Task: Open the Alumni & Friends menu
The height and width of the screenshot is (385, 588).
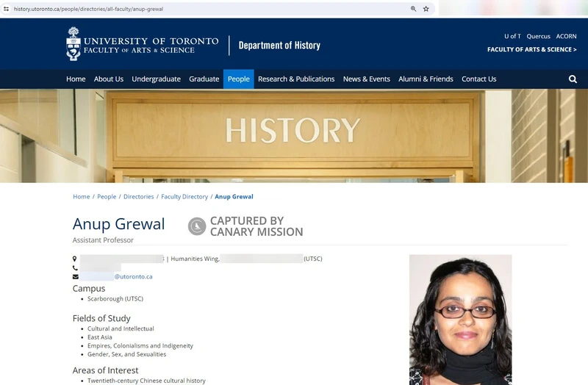Action: click(x=426, y=79)
